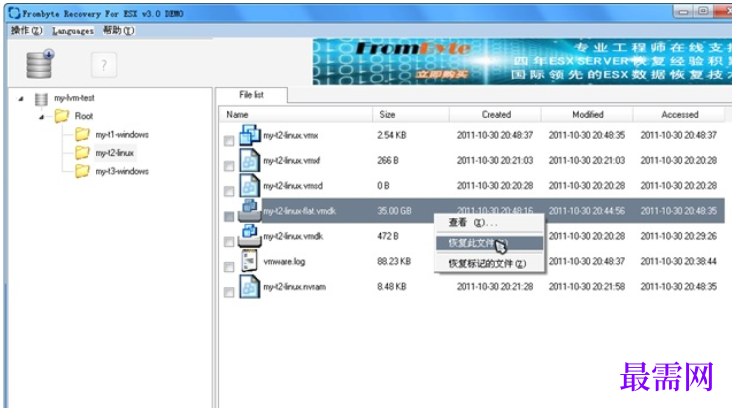Click Created date 2011-10-30 20:21:28 of nvram file
The width and height of the screenshot is (732, 408).
click(495, 287)
